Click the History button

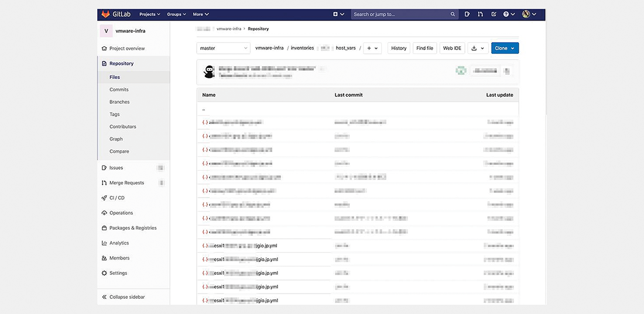click(x=399, y=48)
